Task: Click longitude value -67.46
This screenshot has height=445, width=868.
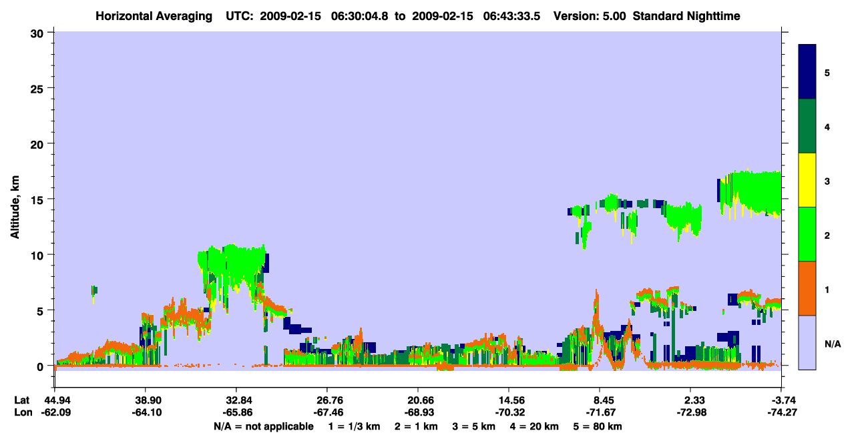Action: tap(327, 412)
